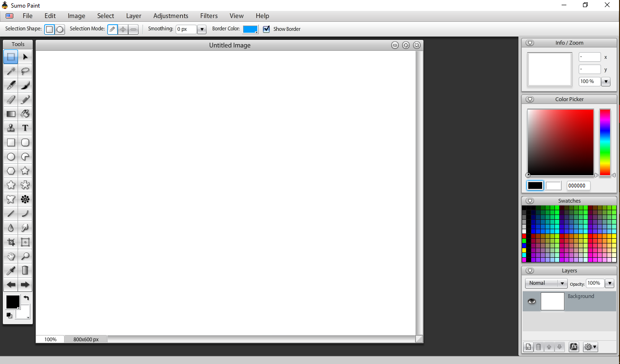Open the layer blend mode dropdown showing Normal
The image size is (620, 364).
click(x=546, y=283)
